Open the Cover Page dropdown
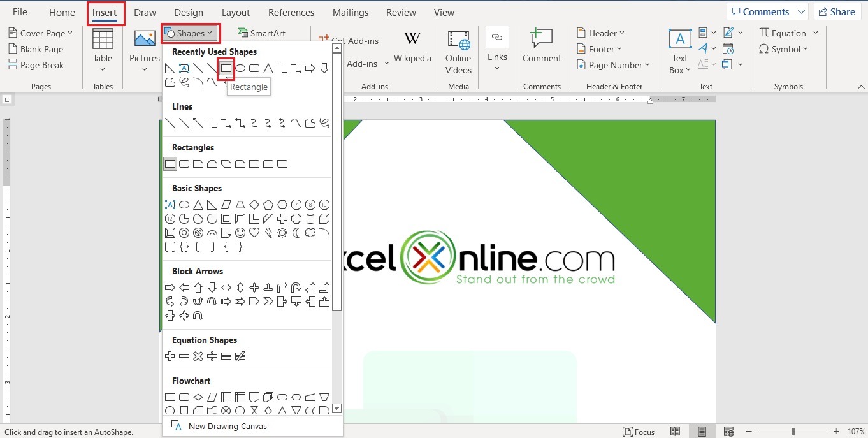 (x=41, y=33)
